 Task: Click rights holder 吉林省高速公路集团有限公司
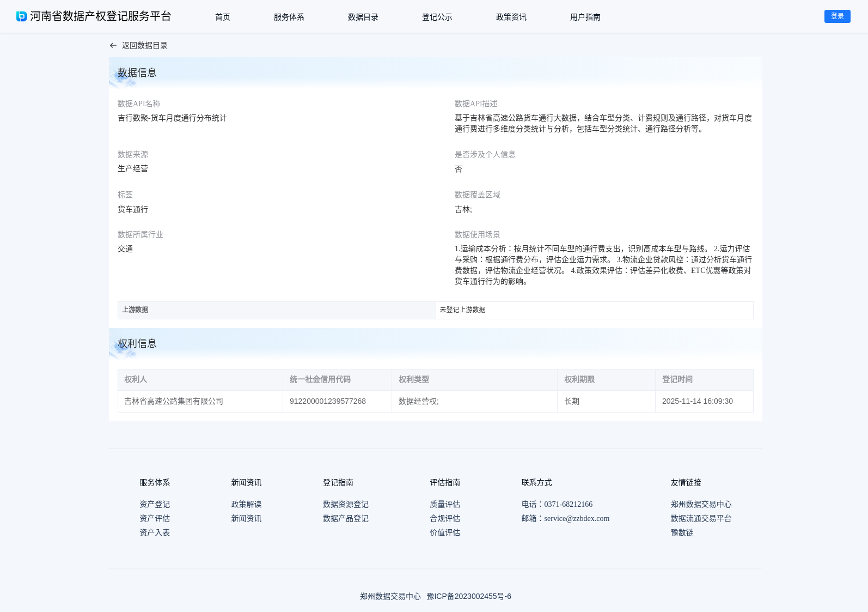[174, 401]
